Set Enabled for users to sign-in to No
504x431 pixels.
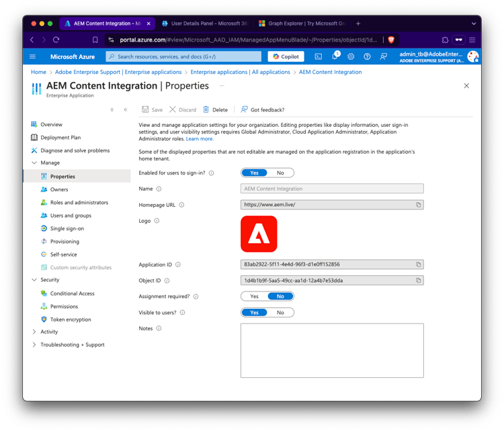[280, 173]
